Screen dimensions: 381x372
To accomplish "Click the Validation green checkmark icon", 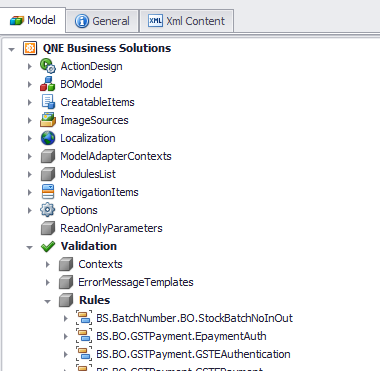I will [48, 246].
